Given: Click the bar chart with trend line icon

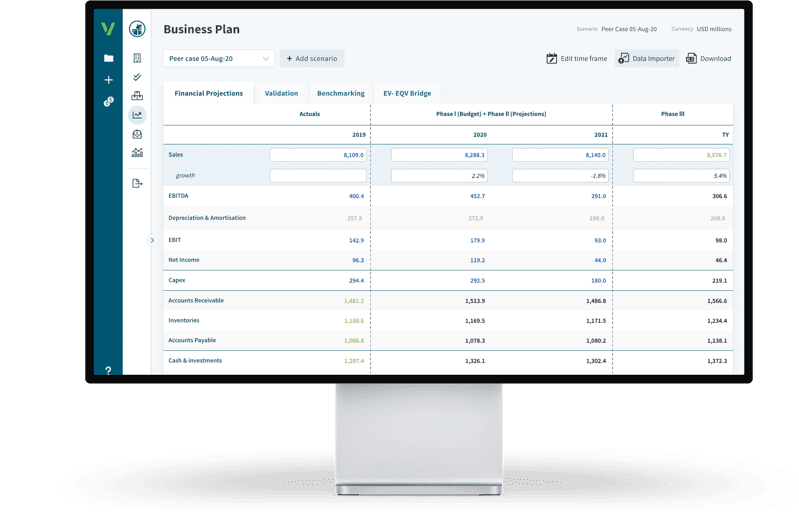Looking at the screenshot, I should coord(137,153).
